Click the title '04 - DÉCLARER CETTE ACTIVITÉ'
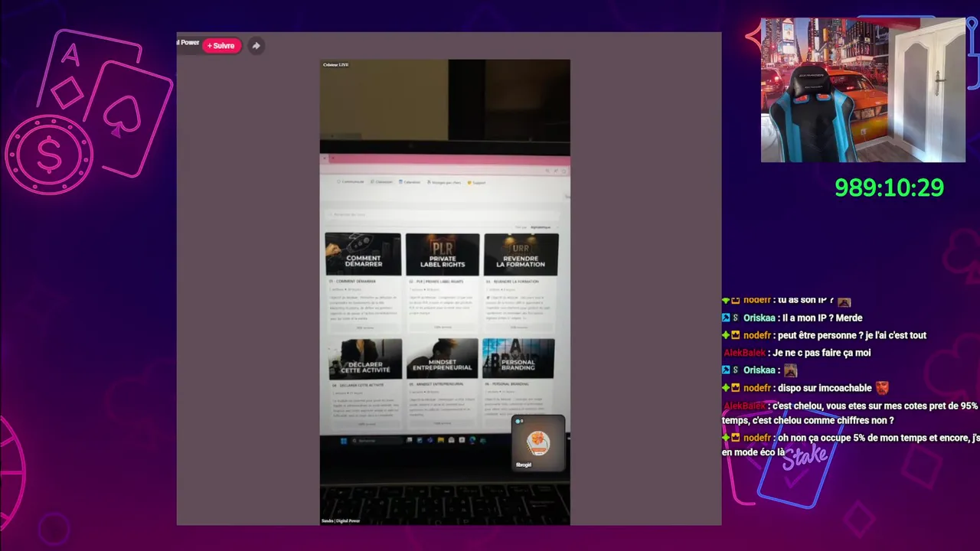The width and height of the screenshot is (980, 551). (358, 384)
